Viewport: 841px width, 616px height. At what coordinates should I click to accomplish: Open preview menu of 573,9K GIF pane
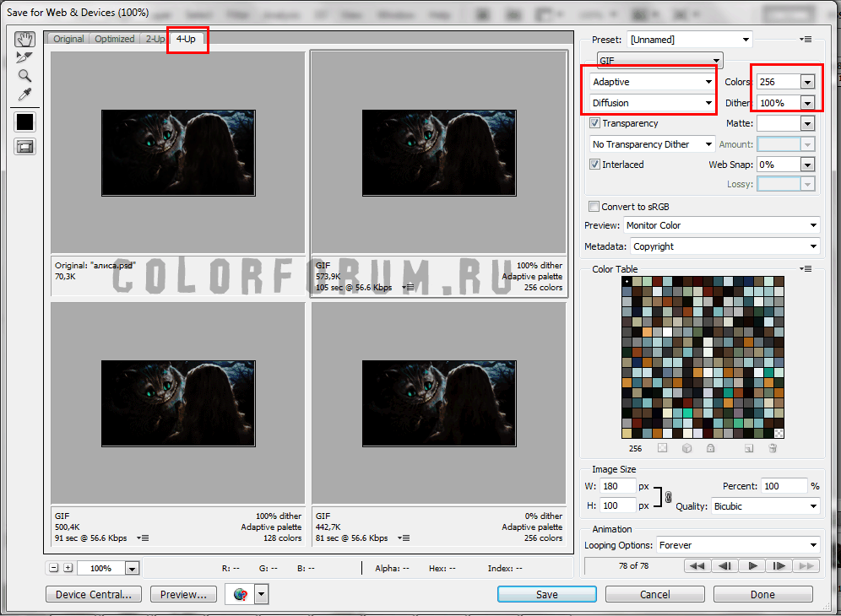click(x=408, y=288)
